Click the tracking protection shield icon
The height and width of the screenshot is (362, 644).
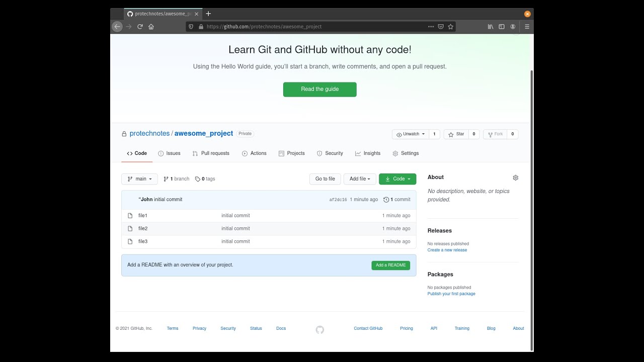(191, 27)
